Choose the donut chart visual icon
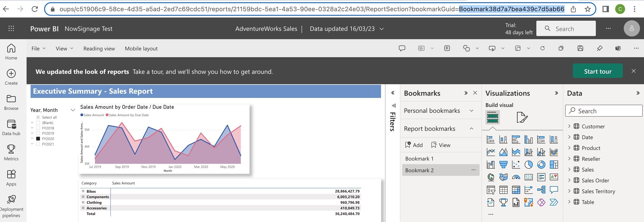 (541, 165)
